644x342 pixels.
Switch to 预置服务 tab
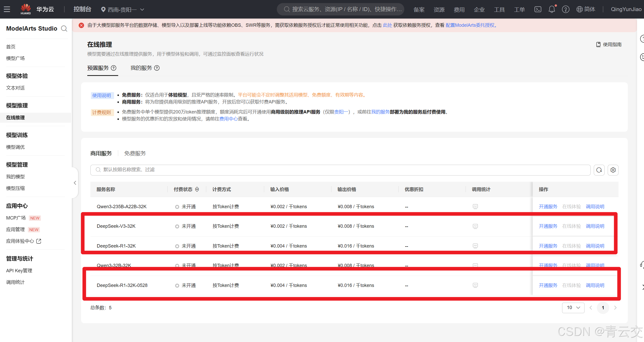(98, 68)
